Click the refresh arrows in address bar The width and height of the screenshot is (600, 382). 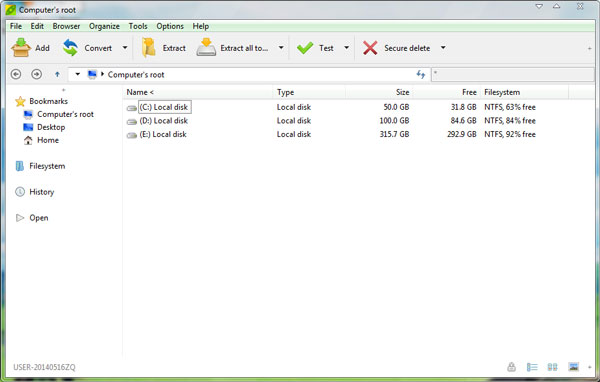pos(421,74)
